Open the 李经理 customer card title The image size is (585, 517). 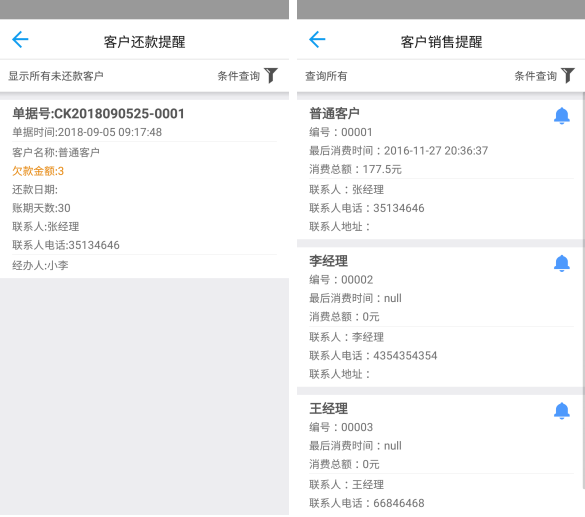coord(328,261)
